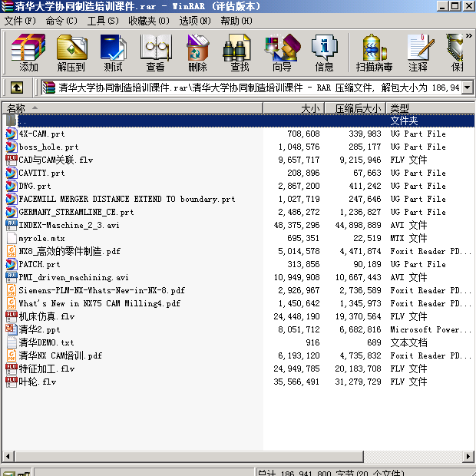476x476 pixels.
Task: Open the Wizard (向导) tool
Action: click(282, 53)
